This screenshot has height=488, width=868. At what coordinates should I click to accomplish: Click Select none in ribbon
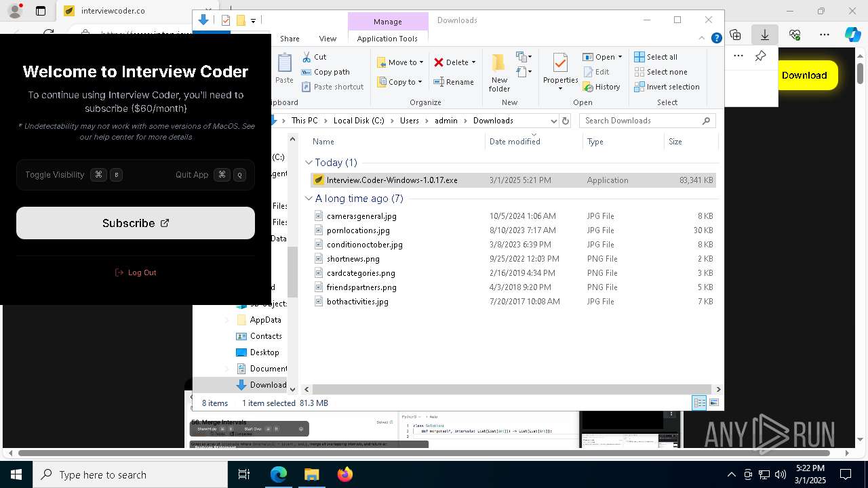click(x=660, y=72)
